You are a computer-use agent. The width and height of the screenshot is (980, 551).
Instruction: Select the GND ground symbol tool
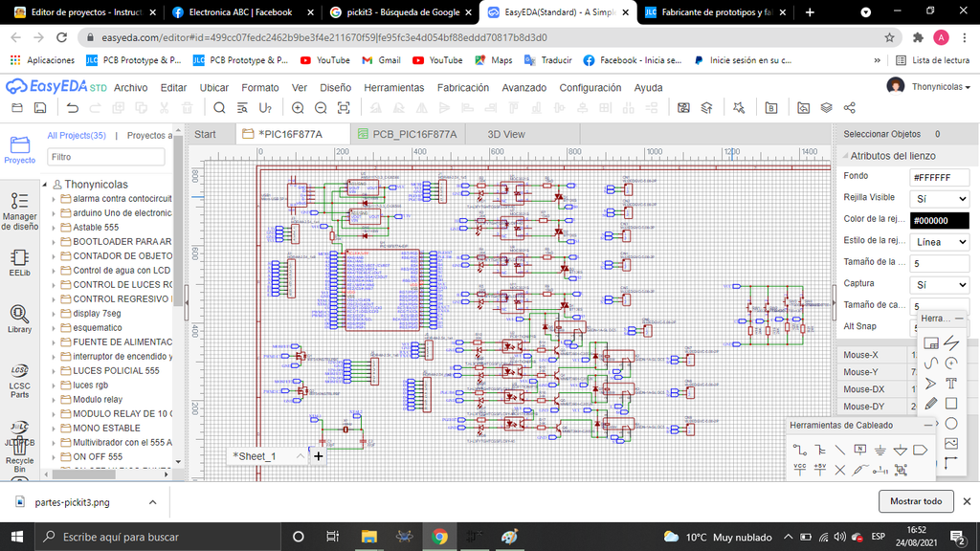tap(880, 449)
